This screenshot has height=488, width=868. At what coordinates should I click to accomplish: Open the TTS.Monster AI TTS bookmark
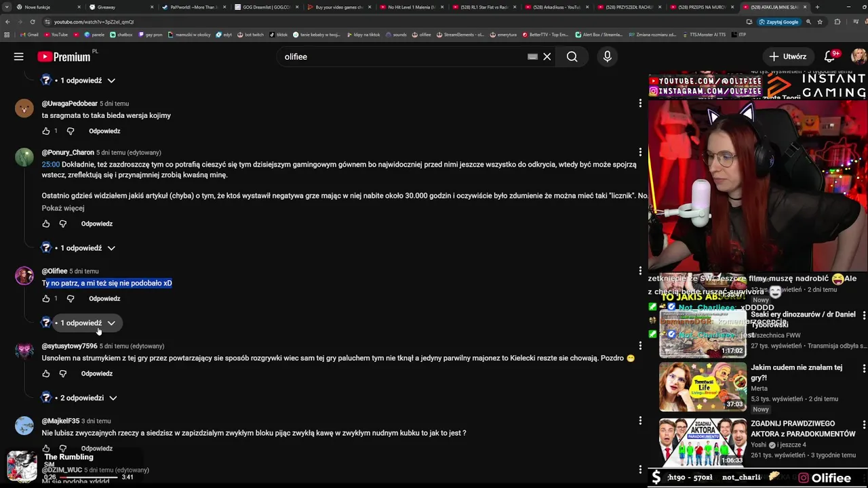coord(704,35)
